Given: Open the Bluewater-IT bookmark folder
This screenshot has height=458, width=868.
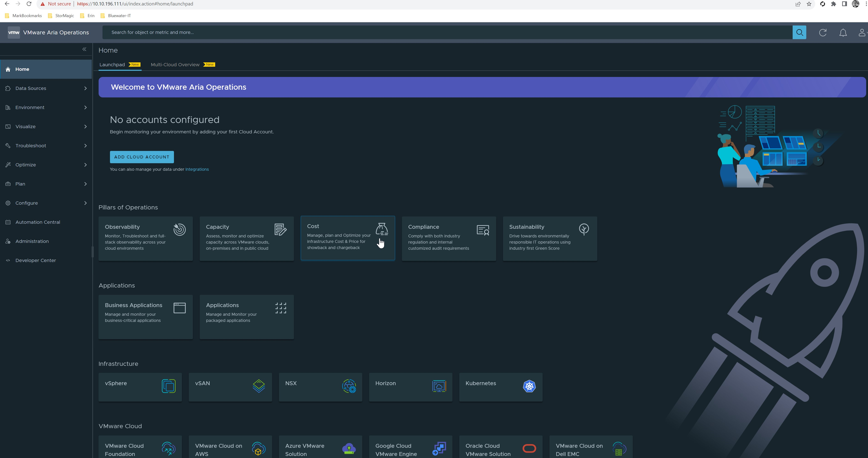Looking at the screenshot, I should tap(116, 15).
